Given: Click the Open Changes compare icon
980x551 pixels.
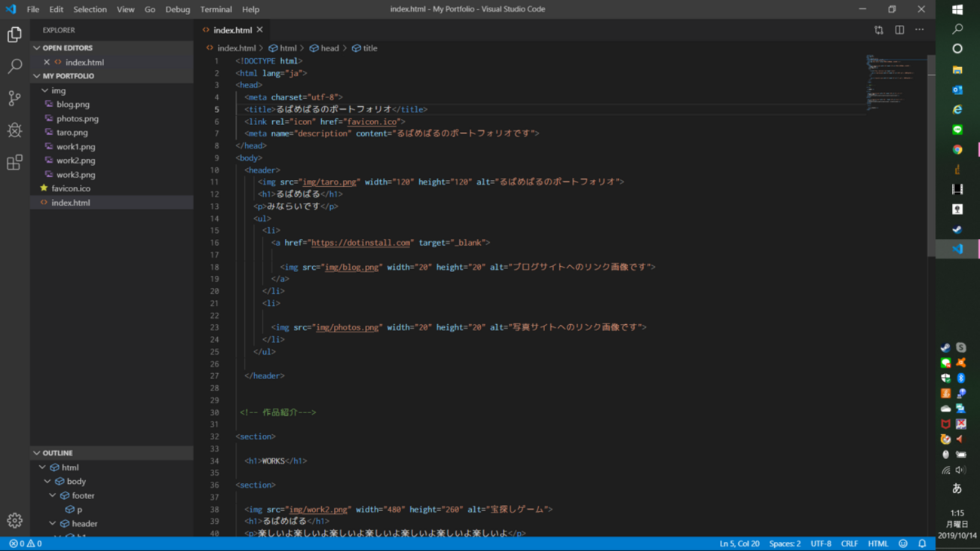Looking at the screenshot, I should pyautogui.click(x=879, y=30).
